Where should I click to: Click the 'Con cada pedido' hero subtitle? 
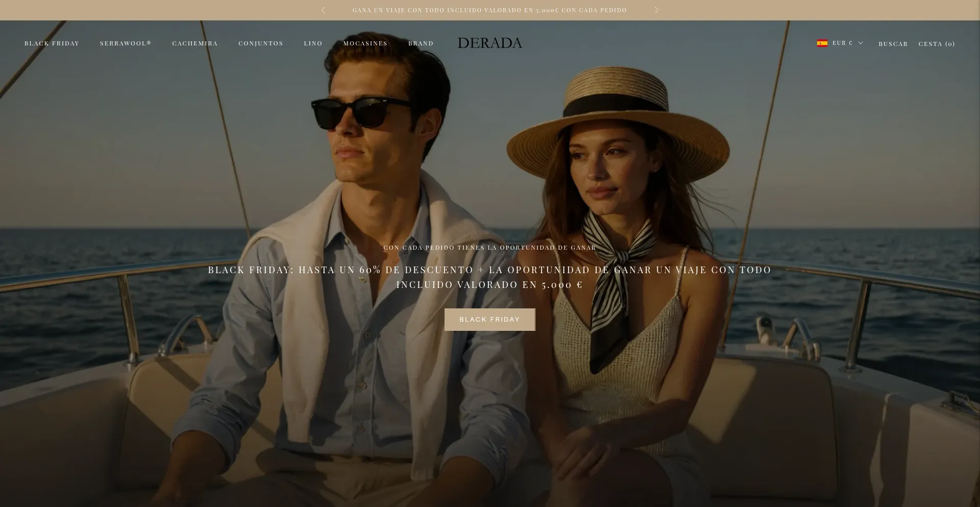[x=489, y=248]
